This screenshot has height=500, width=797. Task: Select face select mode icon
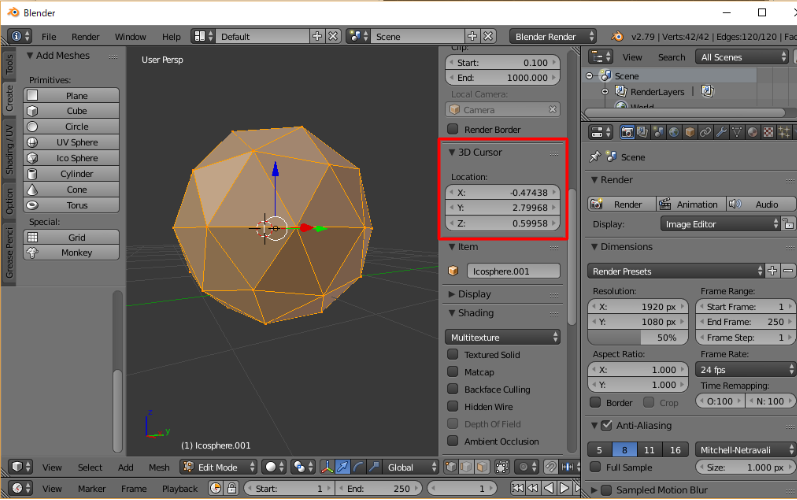[x=482, y=467]
